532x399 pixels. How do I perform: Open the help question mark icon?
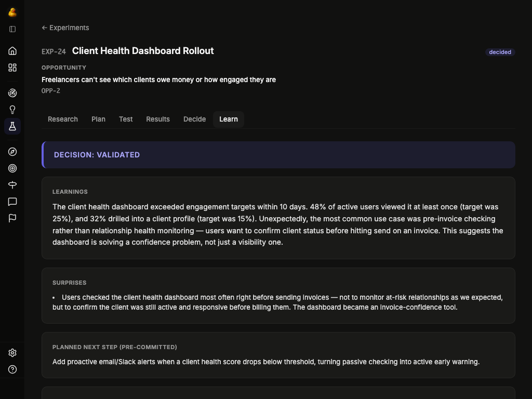12,369
